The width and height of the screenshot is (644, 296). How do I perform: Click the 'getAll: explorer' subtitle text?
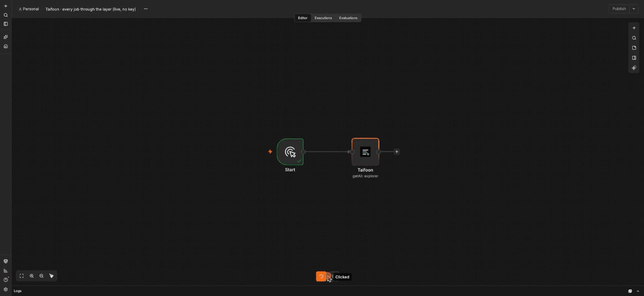point(365,176)
